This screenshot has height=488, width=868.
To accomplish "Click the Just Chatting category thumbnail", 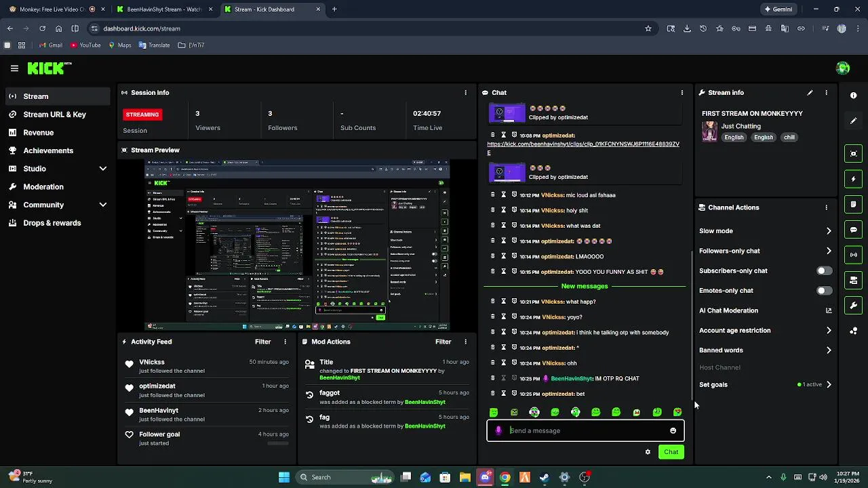I will pos(709,131).
